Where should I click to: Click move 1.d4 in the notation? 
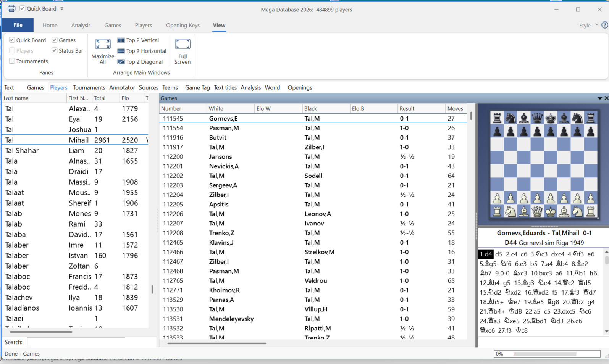click(486, 254)
